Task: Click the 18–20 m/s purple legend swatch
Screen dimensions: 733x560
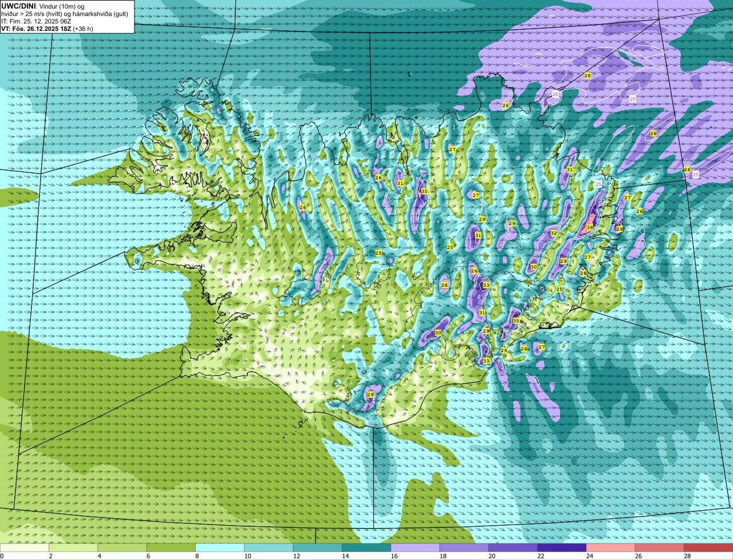Action: (464, 547)
